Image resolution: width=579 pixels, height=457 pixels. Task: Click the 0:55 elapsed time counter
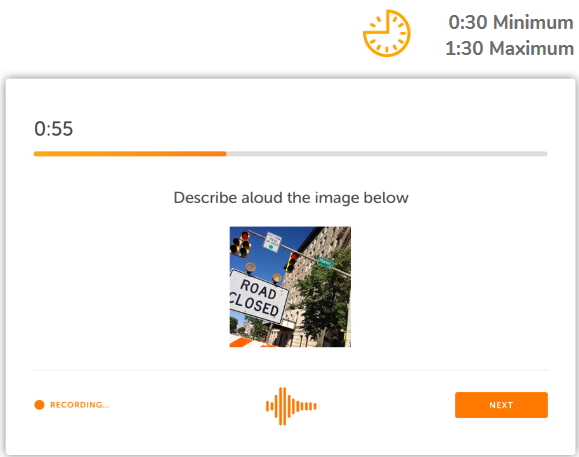(54, 129)
